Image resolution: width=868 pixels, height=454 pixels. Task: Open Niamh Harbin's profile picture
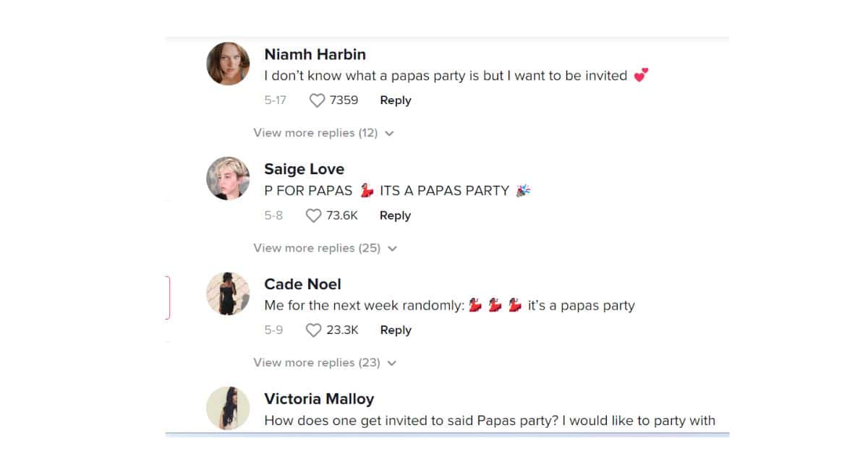tap(229, 64)
